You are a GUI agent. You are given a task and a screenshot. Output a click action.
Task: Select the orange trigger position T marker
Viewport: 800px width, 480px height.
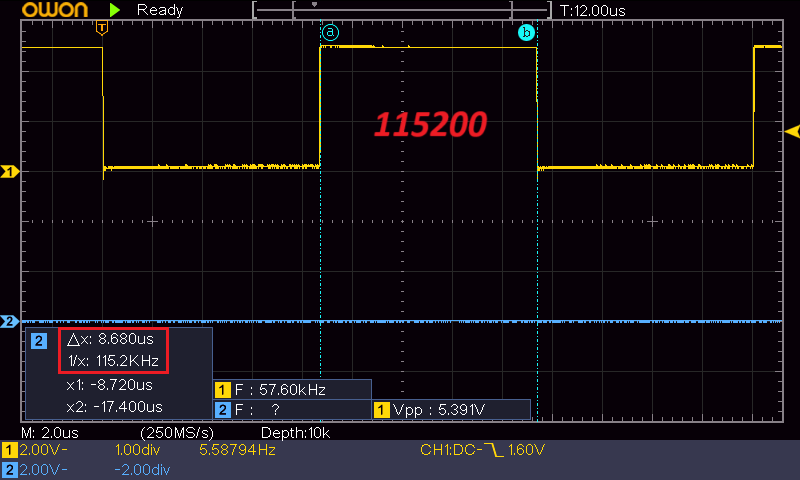(x=102, y=28)
